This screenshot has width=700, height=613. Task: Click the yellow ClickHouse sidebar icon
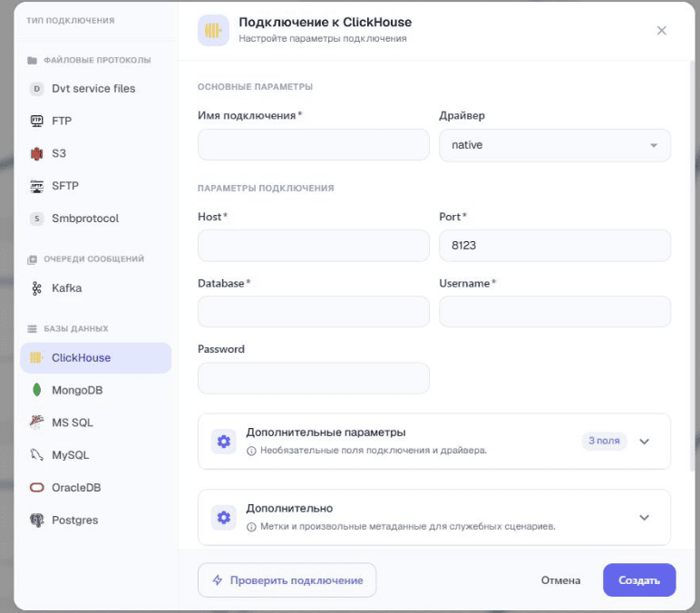coord(36,357)
